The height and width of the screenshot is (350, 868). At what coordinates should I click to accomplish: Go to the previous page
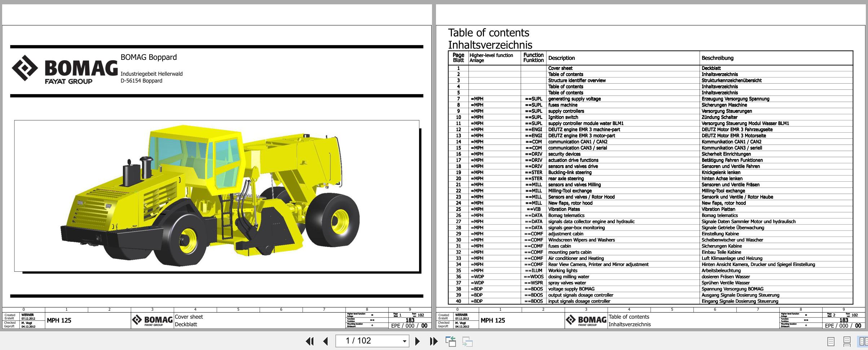coord(326,341)
